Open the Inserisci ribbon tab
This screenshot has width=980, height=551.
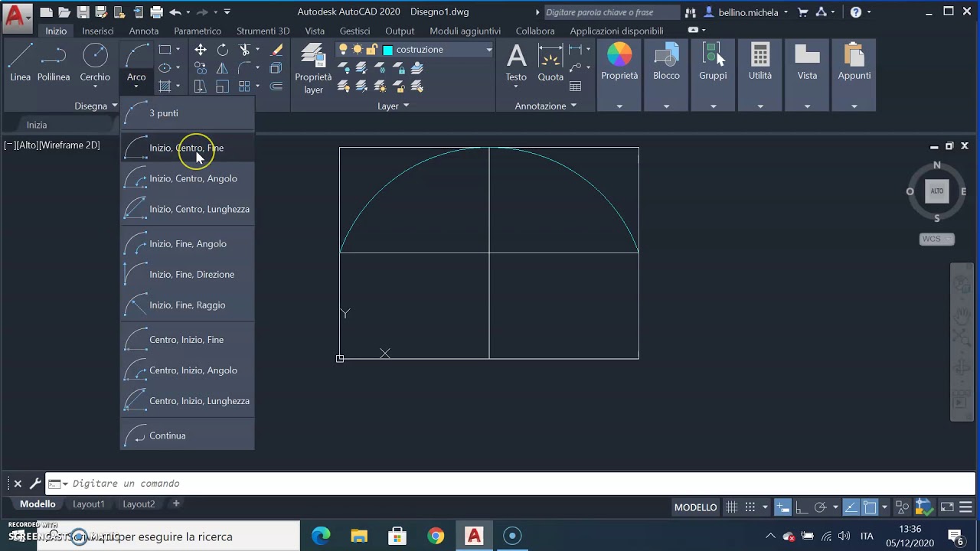[x=98, y=31]
